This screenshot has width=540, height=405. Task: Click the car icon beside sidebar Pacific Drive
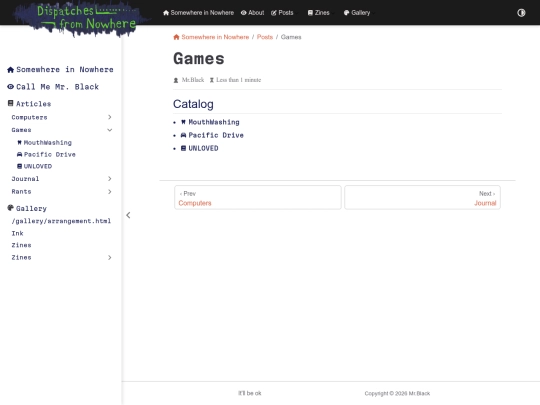[x=19, y=154]
